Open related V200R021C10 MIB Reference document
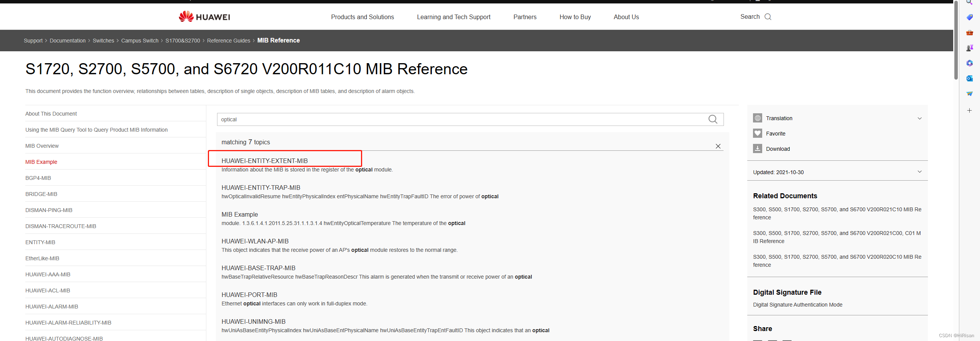 [x=837, y=214]
